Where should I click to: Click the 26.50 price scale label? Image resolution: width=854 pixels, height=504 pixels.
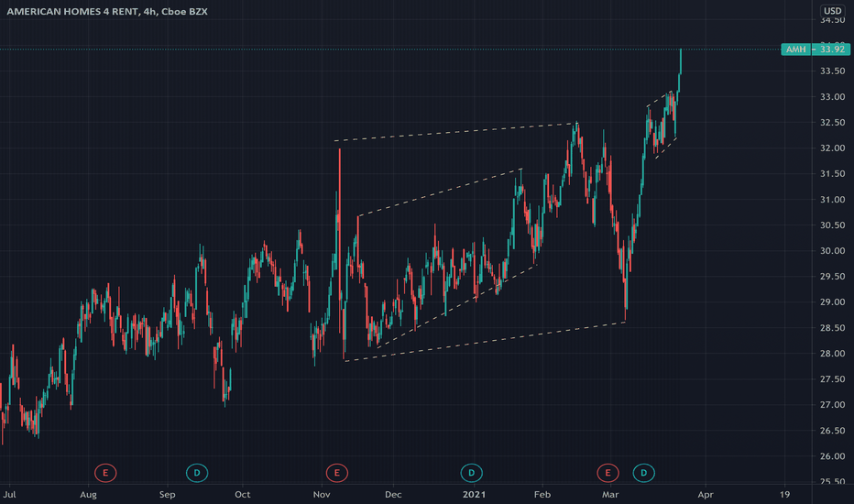coord(833,431)
